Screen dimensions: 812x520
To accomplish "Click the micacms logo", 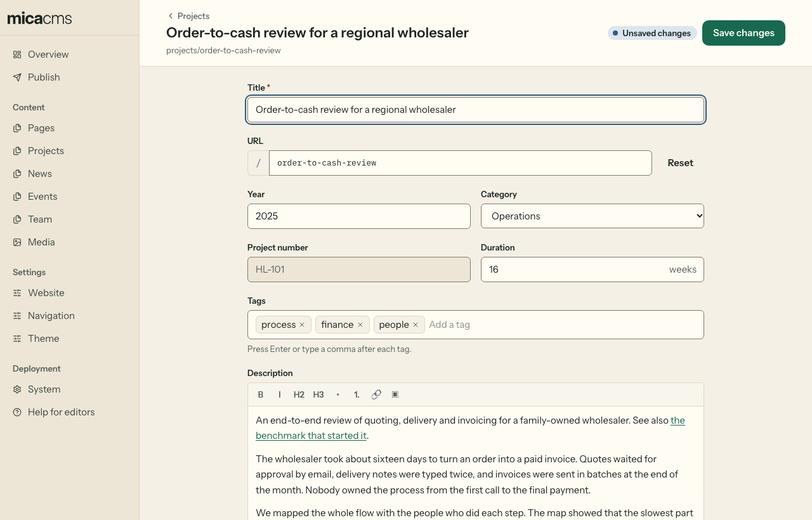I will 39,18.
